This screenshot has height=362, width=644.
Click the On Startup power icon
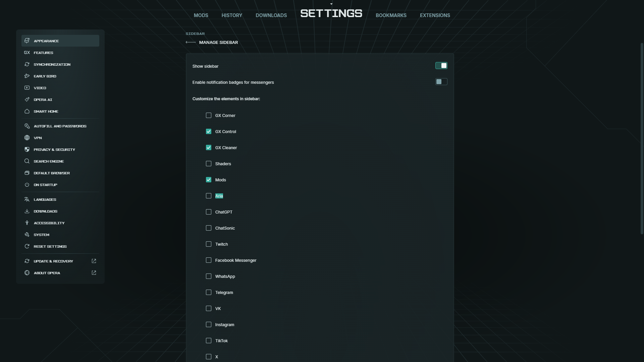pyautogui.click(x=27, y=185)
